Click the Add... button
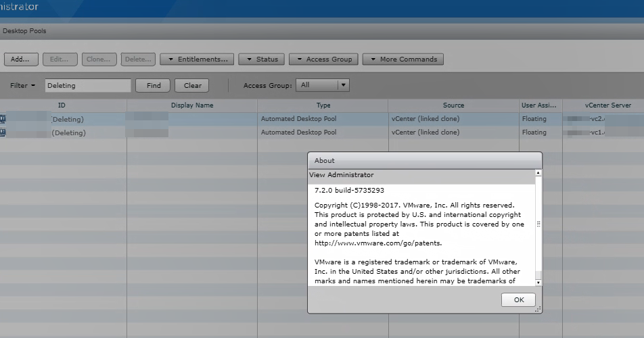The image size is (644, 338). 20,59
